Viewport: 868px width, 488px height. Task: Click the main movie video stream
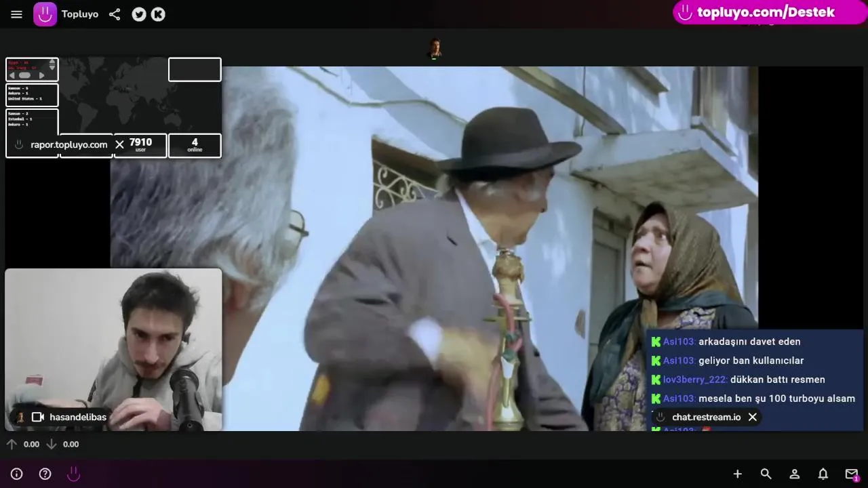pyautogui.click(x=434, y=248)
